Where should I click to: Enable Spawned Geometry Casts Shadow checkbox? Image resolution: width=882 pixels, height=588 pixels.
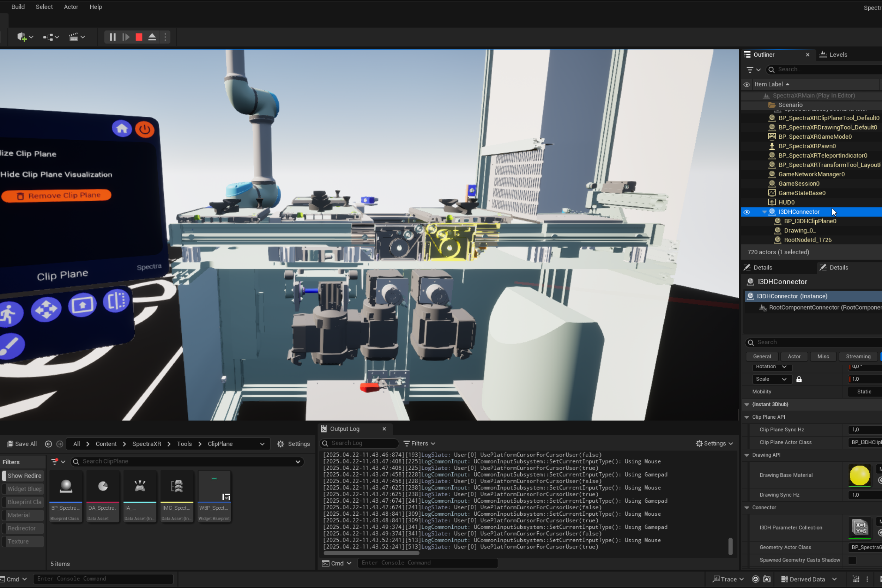[x=852, y=560]
